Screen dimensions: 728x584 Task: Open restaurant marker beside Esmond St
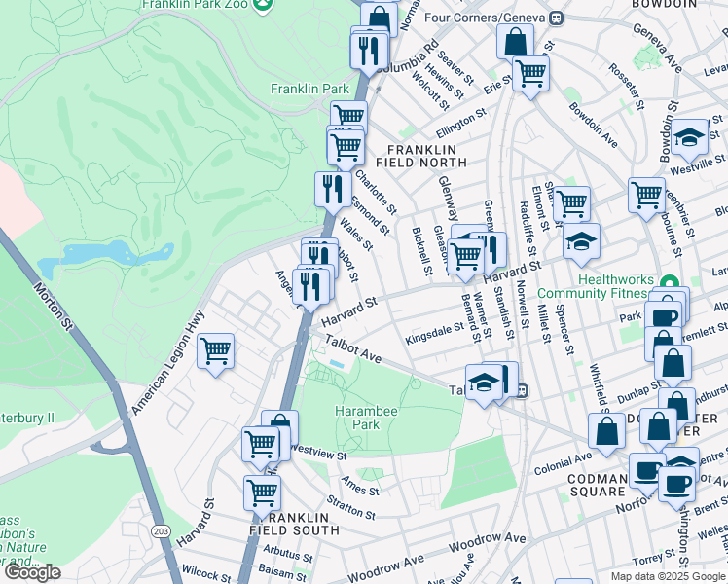click(334, 191)
